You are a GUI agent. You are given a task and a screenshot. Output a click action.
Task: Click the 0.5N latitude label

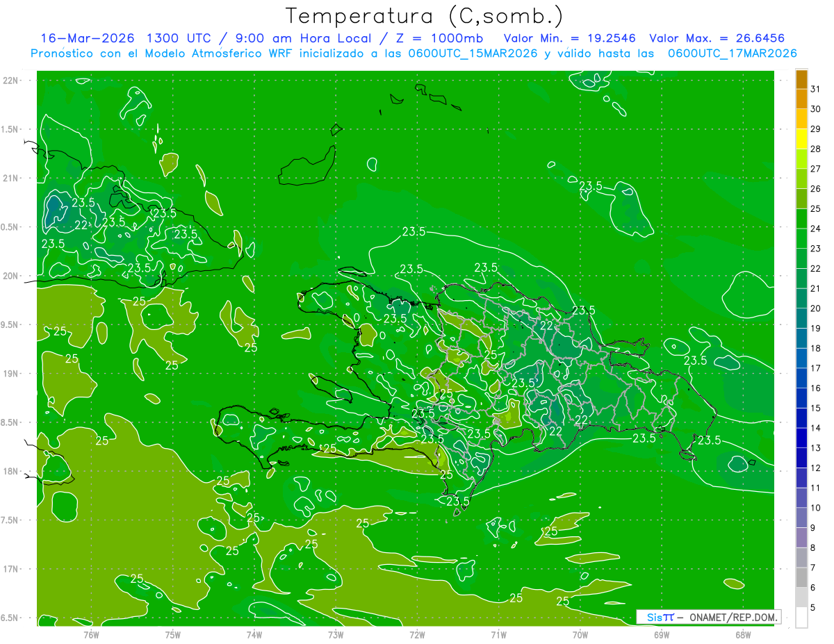tap(10, 227)
